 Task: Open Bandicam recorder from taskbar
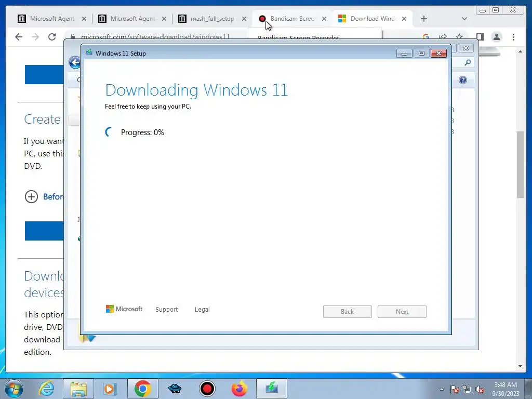(x=207, y=389)
